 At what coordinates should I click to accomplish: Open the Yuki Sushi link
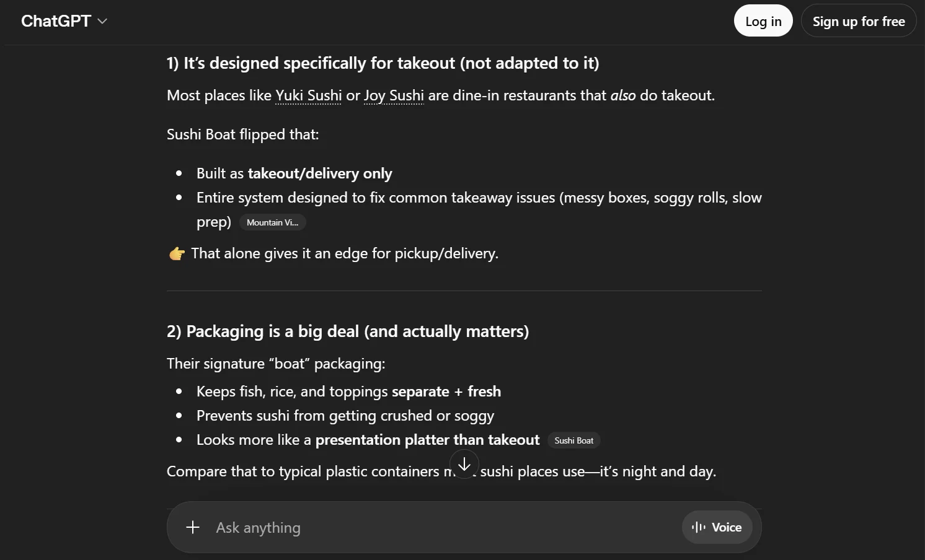(308, 95)
